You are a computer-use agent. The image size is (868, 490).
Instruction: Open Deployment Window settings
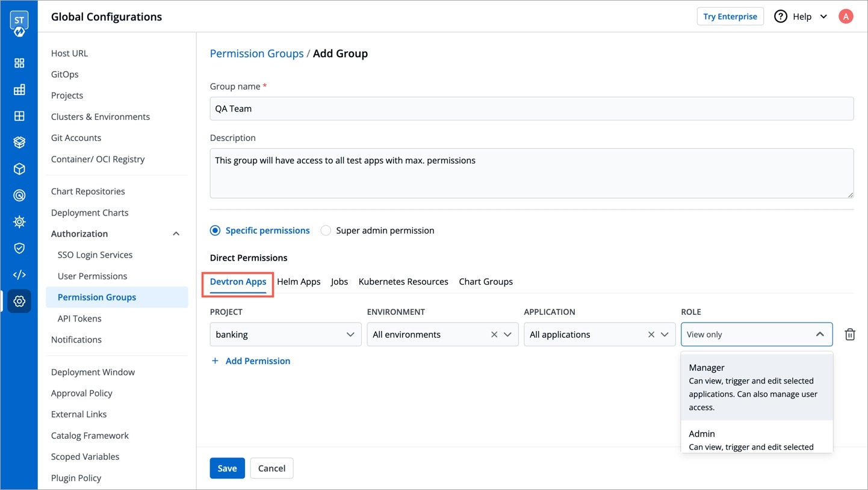[93, 372]
